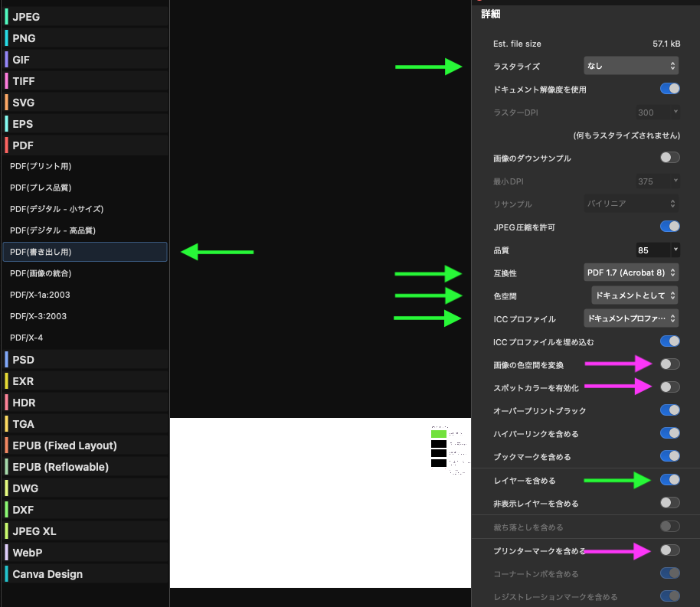The width and height of the screenshot is (700, 607).
Task: Choose the PDF(プリント用) preset
Action: pyautogui.click(x=84, y=166)
